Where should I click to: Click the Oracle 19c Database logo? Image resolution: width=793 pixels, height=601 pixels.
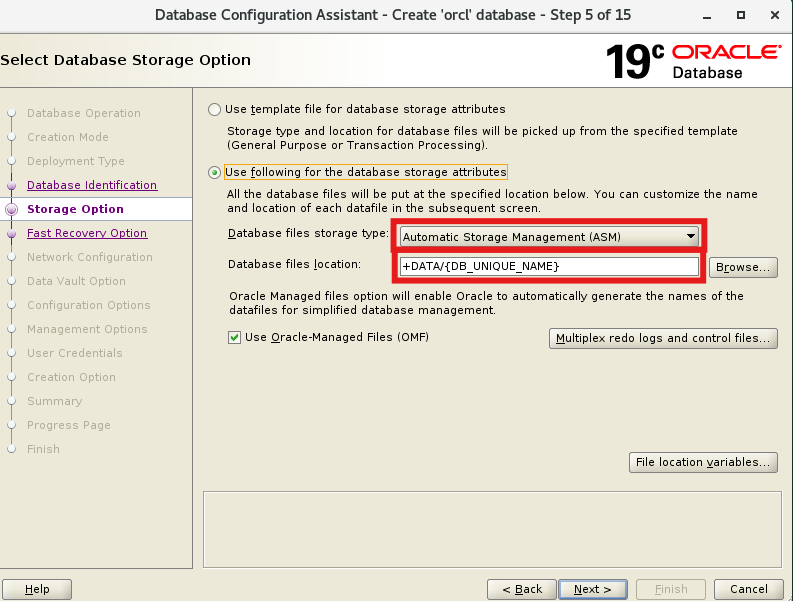point(693,61)
